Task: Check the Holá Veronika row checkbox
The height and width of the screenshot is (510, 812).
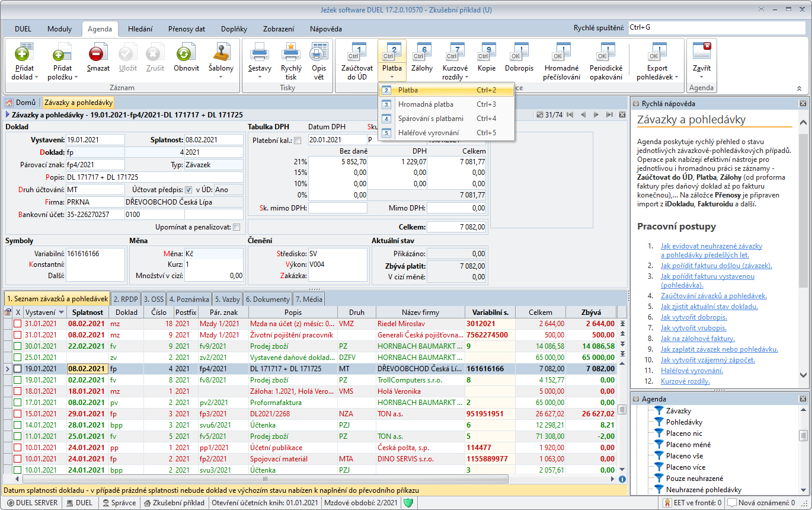Action: pos(18,391)
